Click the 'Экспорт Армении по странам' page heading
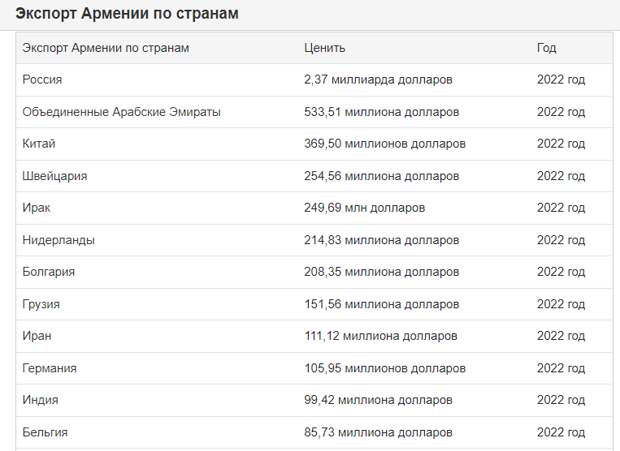 click(127, 13)
